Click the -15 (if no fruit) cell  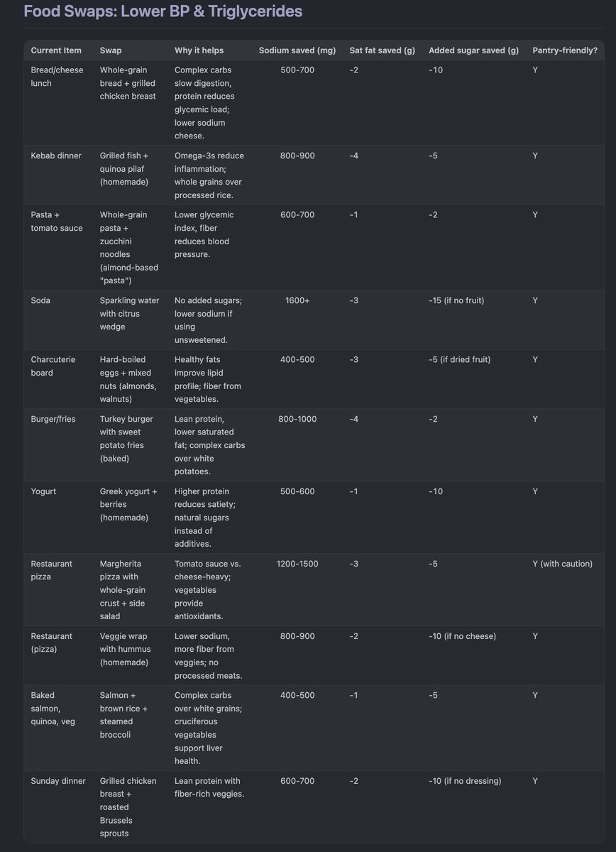456,300
